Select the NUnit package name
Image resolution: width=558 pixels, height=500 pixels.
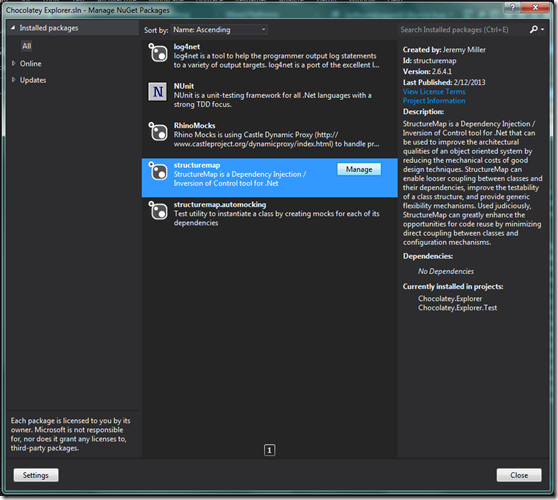tap(184, 86)
